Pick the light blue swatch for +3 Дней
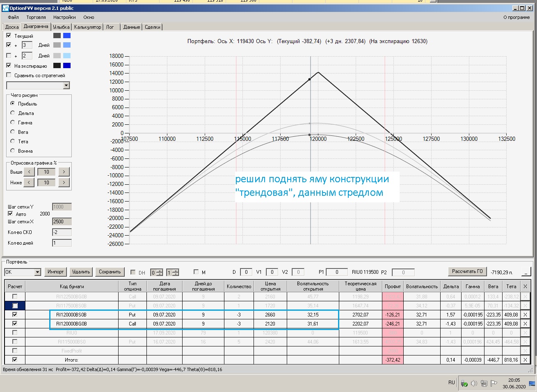Image resolution: width=537 pixels, height=392 pixels. pos(67,45)
